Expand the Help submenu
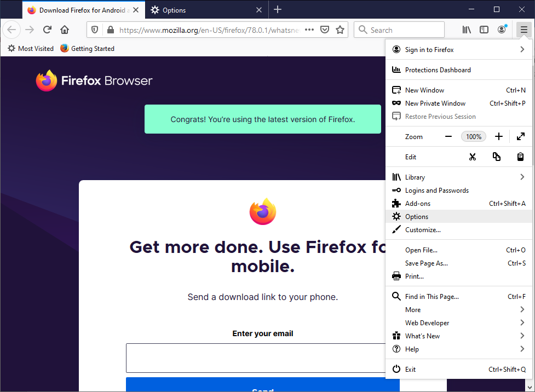This screenshot has height=392, width=535. click(411, 349)
